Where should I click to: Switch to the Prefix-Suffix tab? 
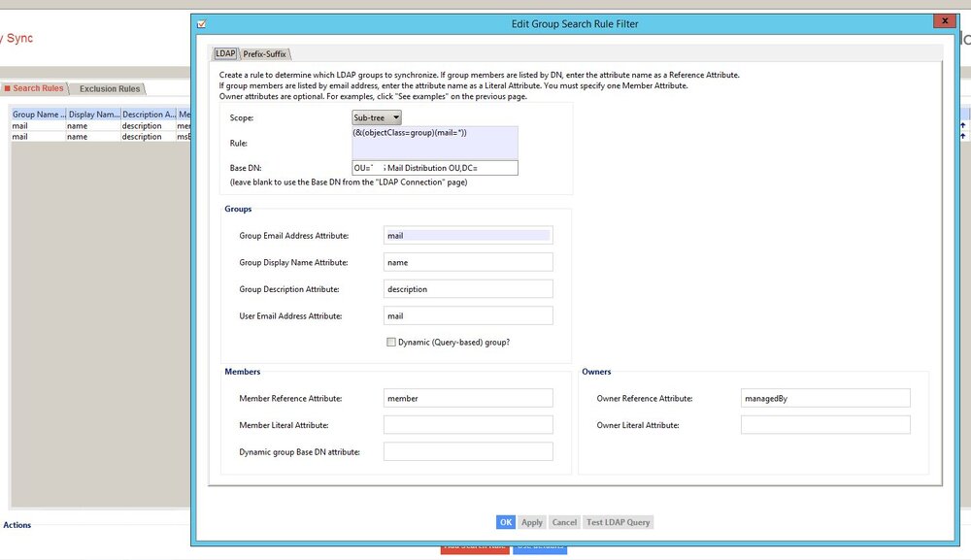(x=264, y=54)
